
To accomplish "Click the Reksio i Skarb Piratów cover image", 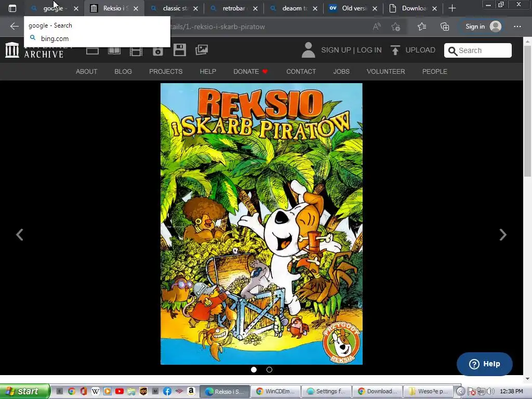I will pyautogui.click(x=261, y=224).
